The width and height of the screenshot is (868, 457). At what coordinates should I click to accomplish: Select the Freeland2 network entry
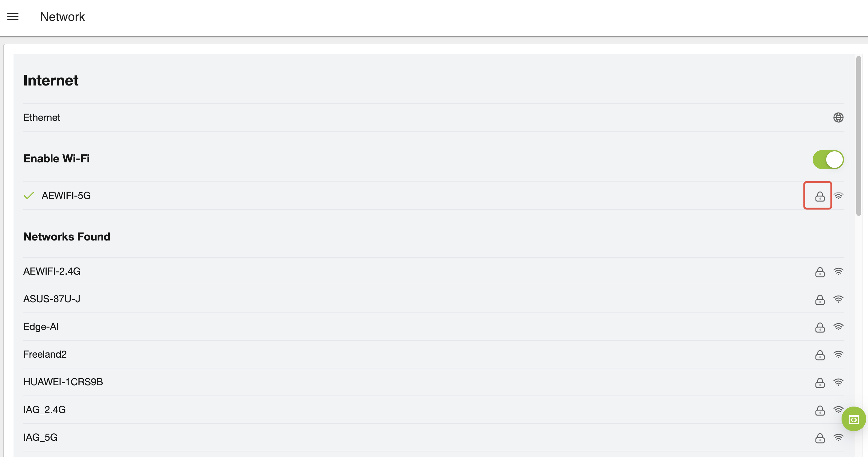pyautogui.click(x=433, y=354)
